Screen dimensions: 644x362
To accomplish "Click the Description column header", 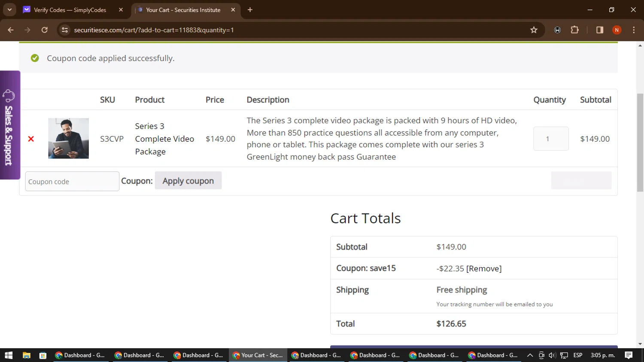I will click(268, 100).
